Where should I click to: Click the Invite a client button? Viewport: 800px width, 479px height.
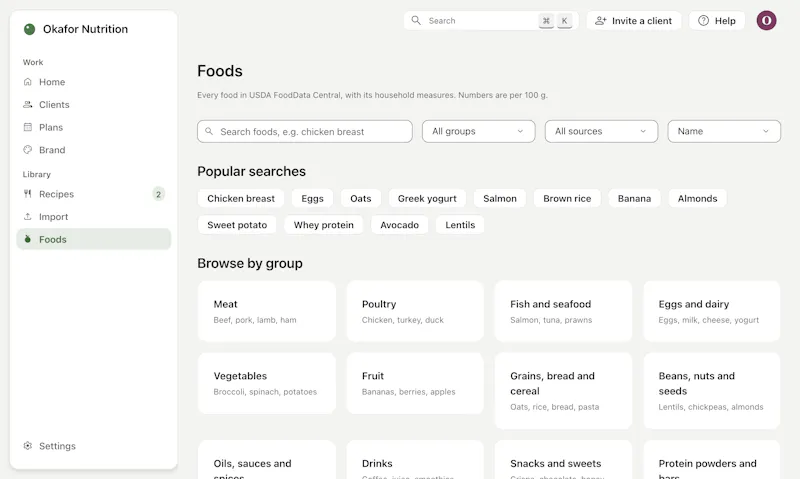point(634,20)
